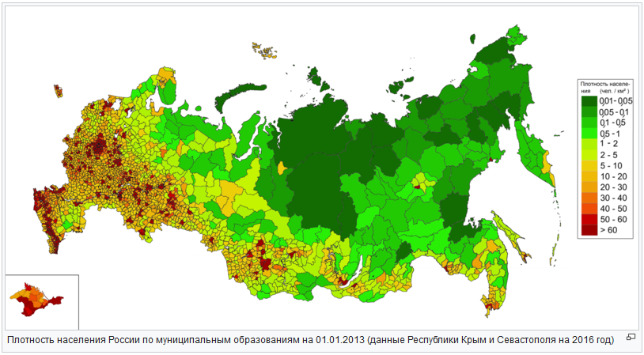Click the dark red > 60 legend swatch
Viewport: 644px width, 355px height.
pos(589,229)
